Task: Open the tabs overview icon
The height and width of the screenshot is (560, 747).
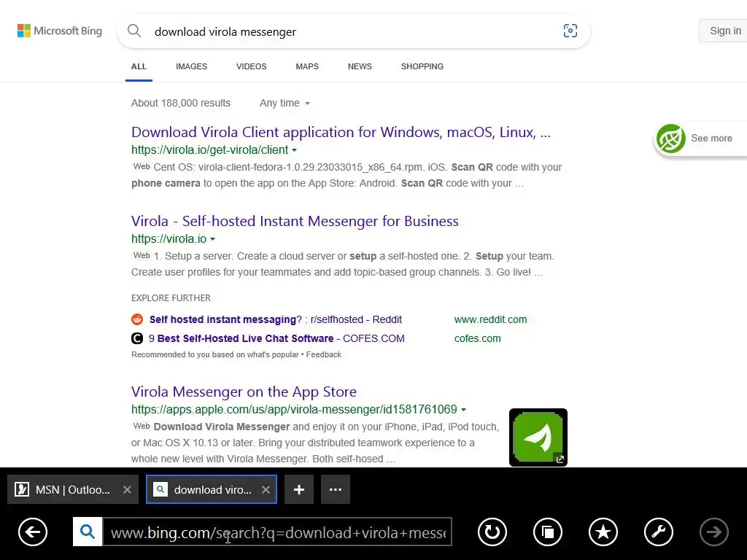Action: (548, 532)
